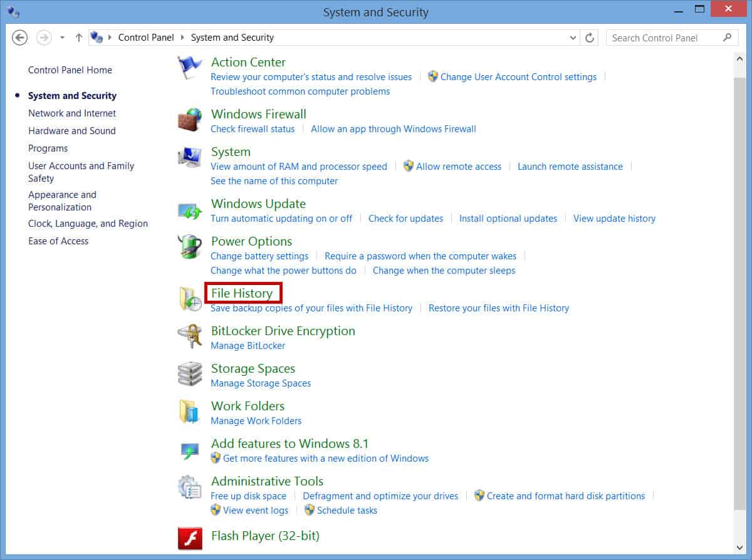Viewport: 752px width, 560px height.
Task: Click the Action Center flag icon
Action: click(190, 67)
